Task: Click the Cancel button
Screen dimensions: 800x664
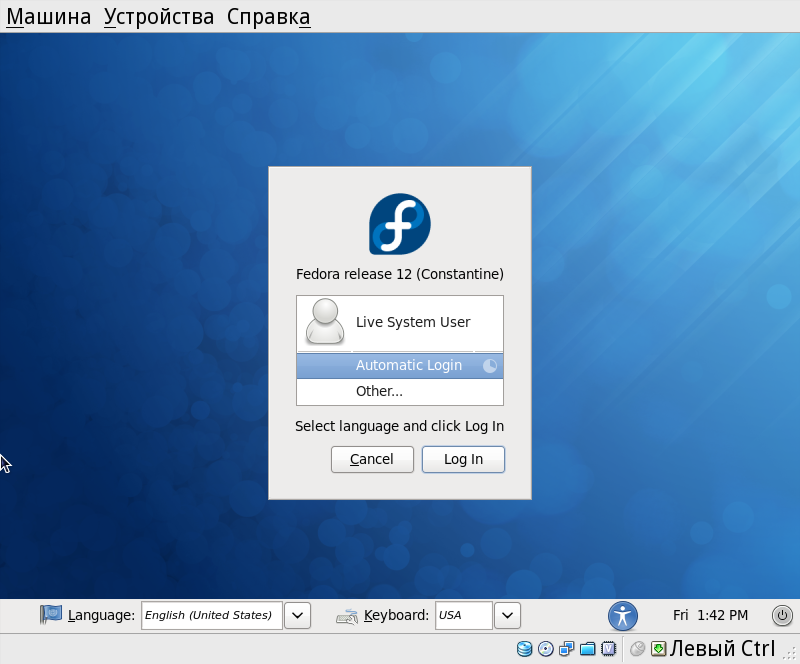Action: [x=372, y=459]
